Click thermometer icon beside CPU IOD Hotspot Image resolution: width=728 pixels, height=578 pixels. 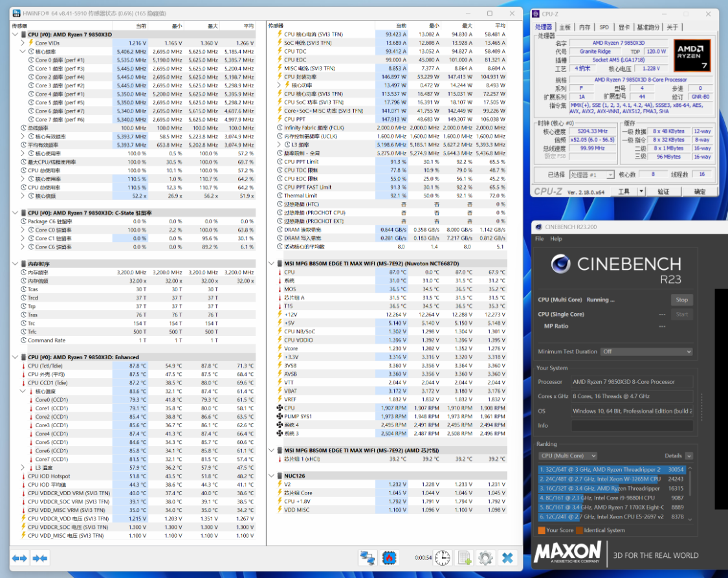(23, 476)
